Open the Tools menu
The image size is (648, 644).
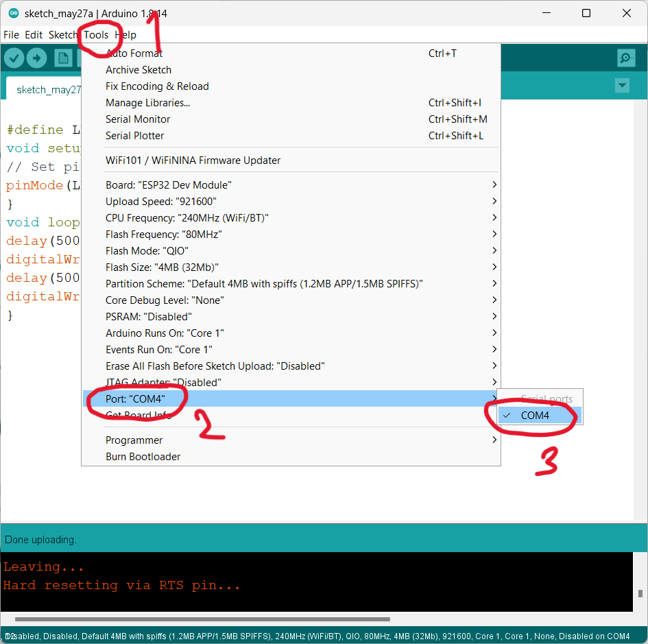point(96,35)
